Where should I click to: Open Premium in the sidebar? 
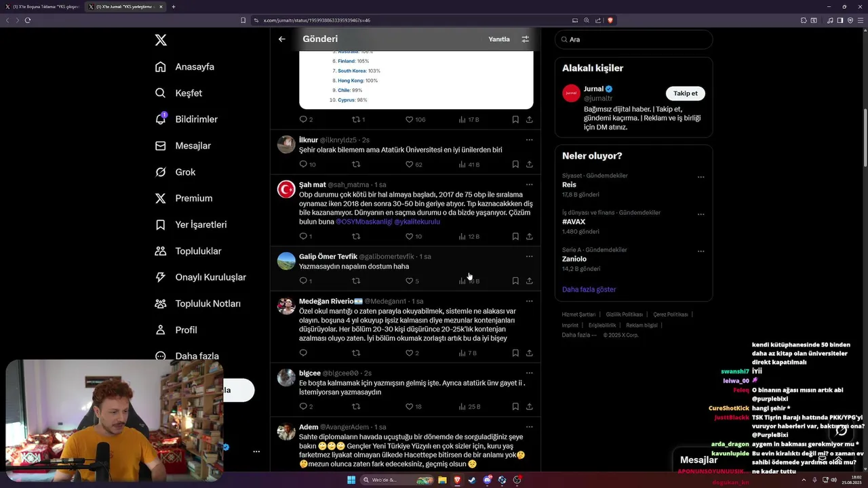(183, 198)
